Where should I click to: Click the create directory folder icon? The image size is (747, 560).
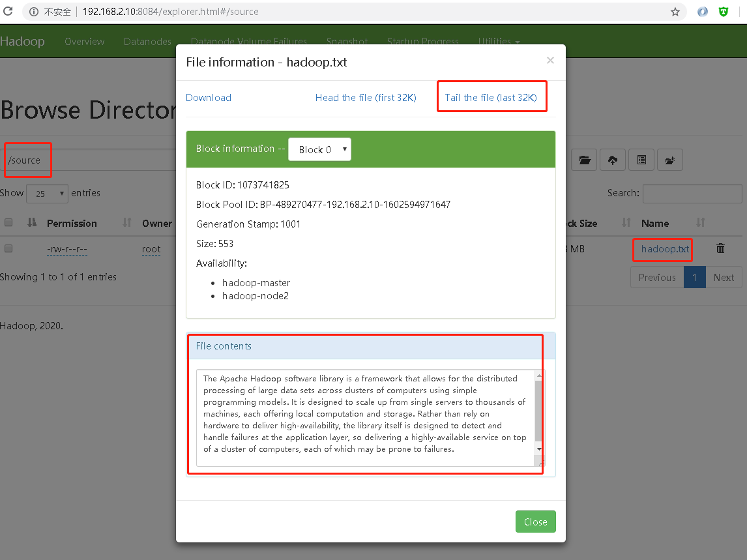point(585,160)
